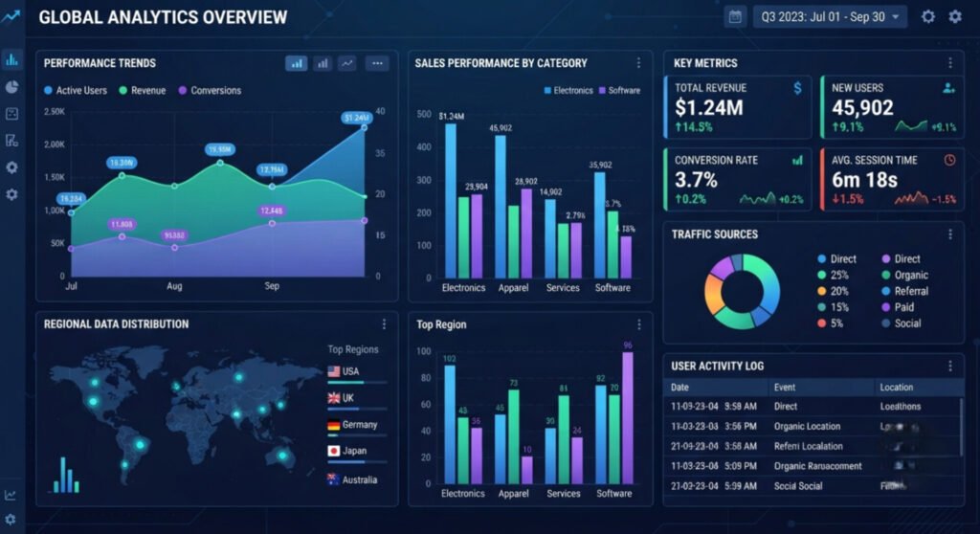980x534 pixels.
Task: Open the bar chart dashboard sidebar icon
Action: [x=11, y=60]
